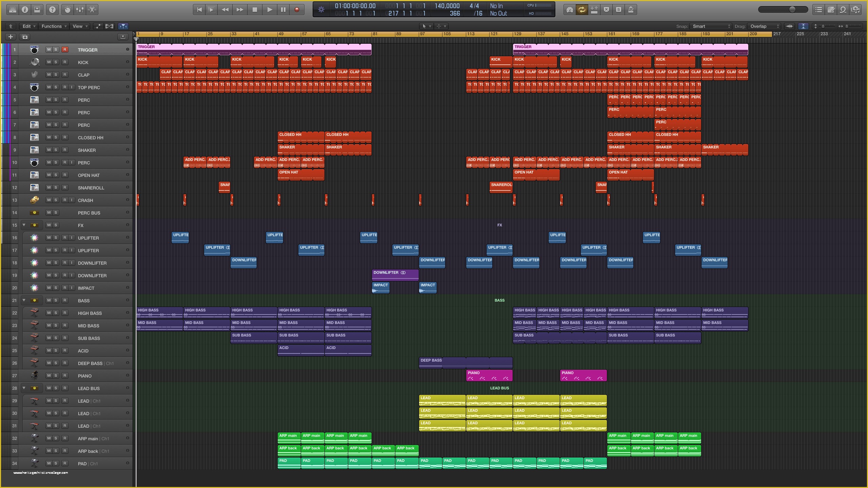Open the Library panel
This screenshot has height=488, width=868.
(13, 10)
